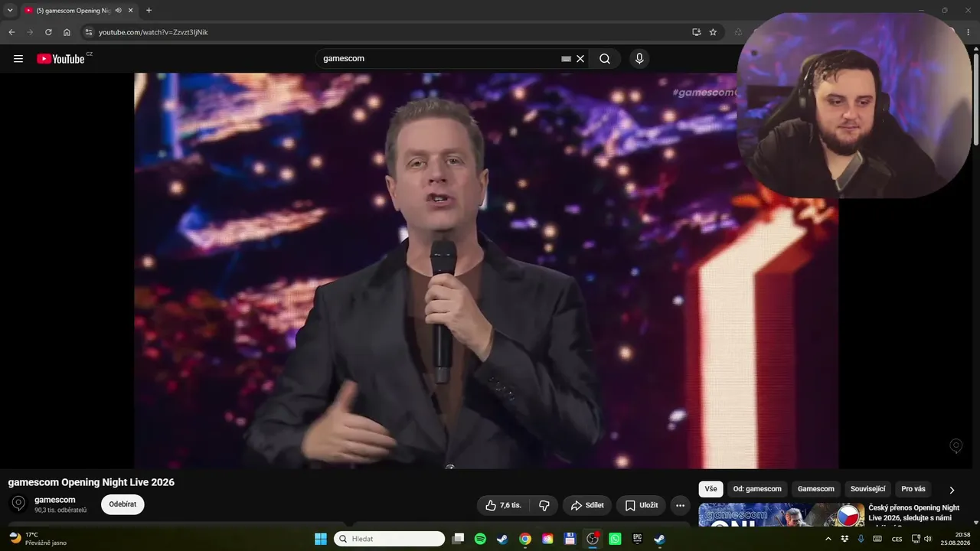Open a new browser tab
Viewport: 980px width, 551px height.
click(x=149, y=11)
